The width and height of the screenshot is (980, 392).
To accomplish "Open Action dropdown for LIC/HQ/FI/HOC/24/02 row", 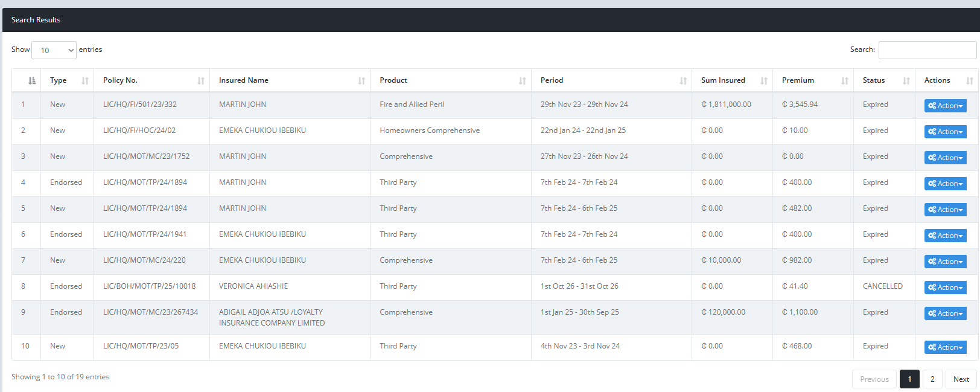I will 945,132.
